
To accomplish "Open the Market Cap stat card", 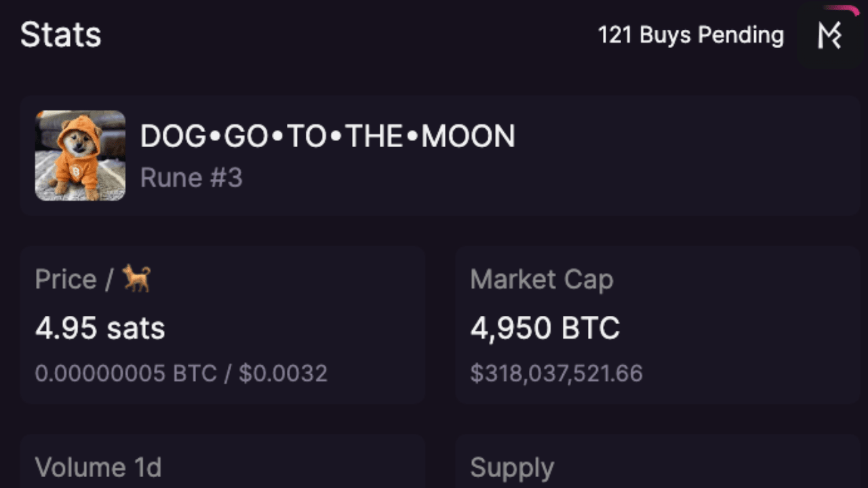I will click(658, 325).
